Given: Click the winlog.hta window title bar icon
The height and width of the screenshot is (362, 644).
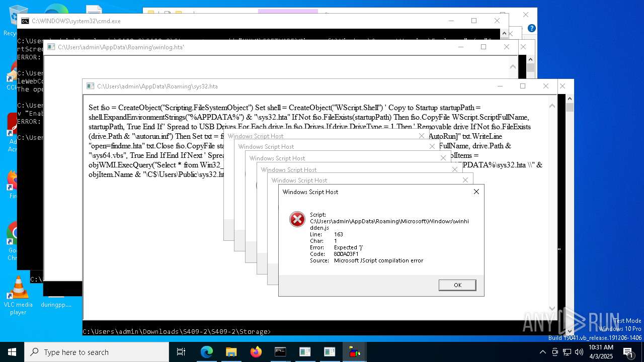Looking at the screenshot, I should (x=51, y=47).
